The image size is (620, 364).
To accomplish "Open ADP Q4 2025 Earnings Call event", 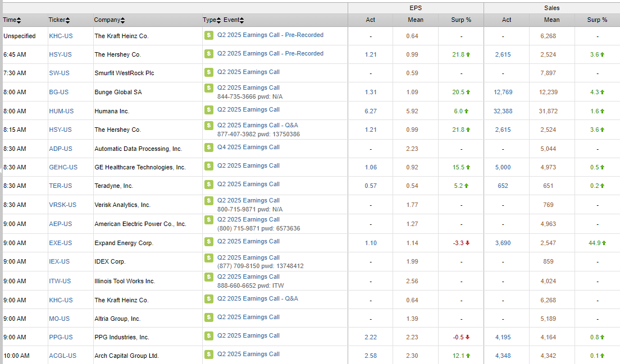I will (x=248, y=147).
